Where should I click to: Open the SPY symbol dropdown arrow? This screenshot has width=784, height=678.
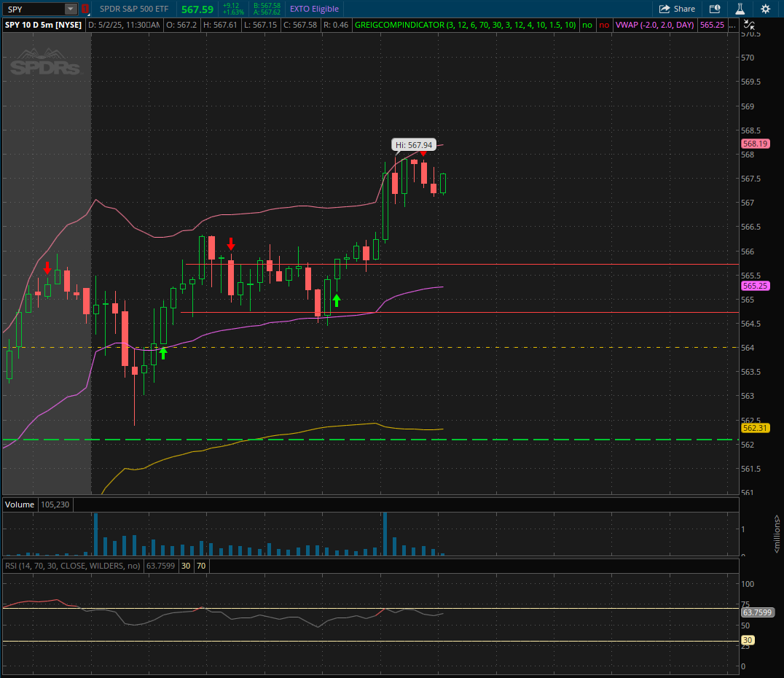coord(71,9)
